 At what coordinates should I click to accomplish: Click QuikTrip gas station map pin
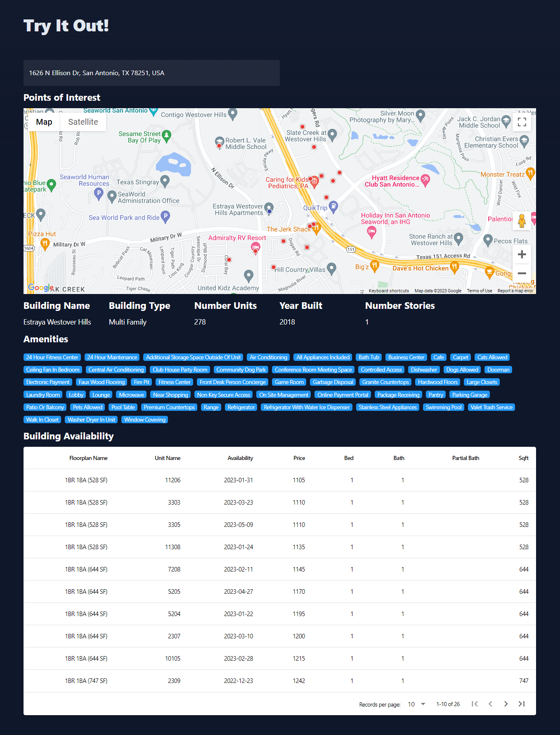click(x=333, y=207)
